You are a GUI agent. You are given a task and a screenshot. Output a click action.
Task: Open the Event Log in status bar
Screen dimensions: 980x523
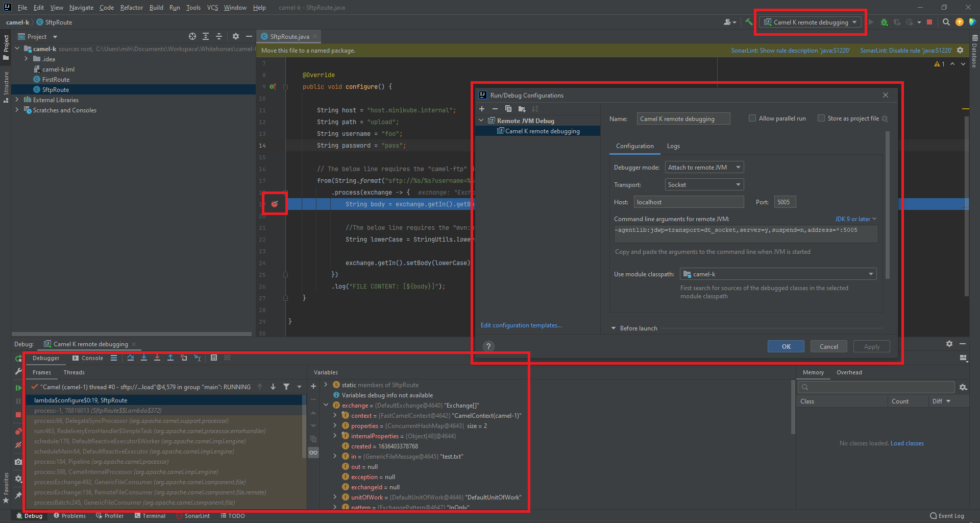tap(947, 516)
